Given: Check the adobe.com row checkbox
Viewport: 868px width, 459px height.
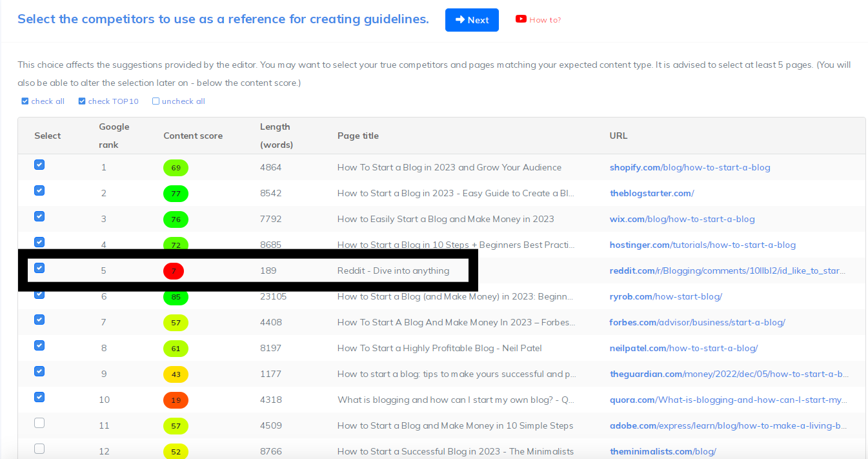Looking at the screenshot, I should pyautogui.click(x=39, y=423).
